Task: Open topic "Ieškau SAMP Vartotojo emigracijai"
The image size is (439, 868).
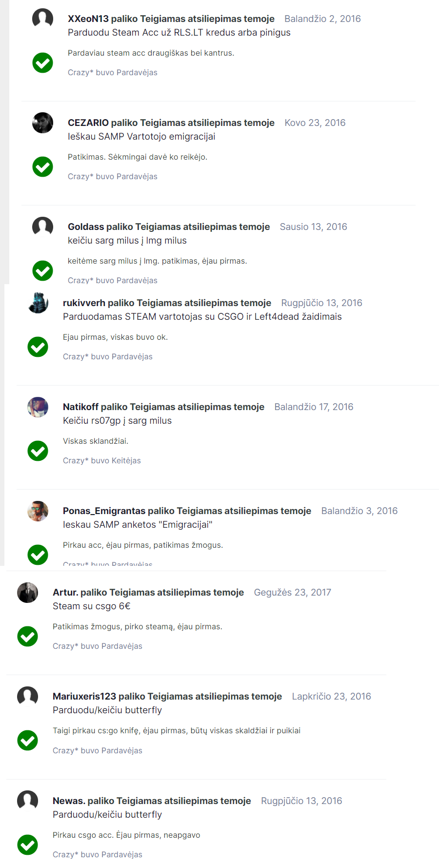Action: coord(141,137)
